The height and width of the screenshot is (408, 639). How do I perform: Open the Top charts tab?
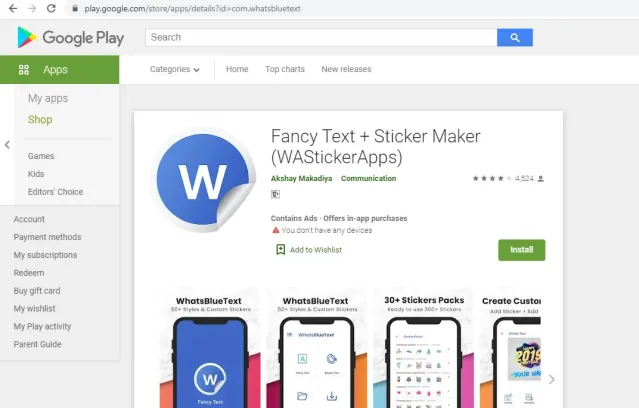coord(285,69)
